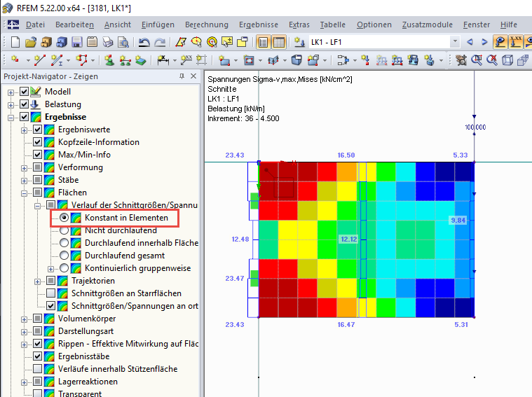Click the new line support icon
Image resolution: width=532 pixels, height=397 pixels.
pyautogui.click(x=125, y=60)
